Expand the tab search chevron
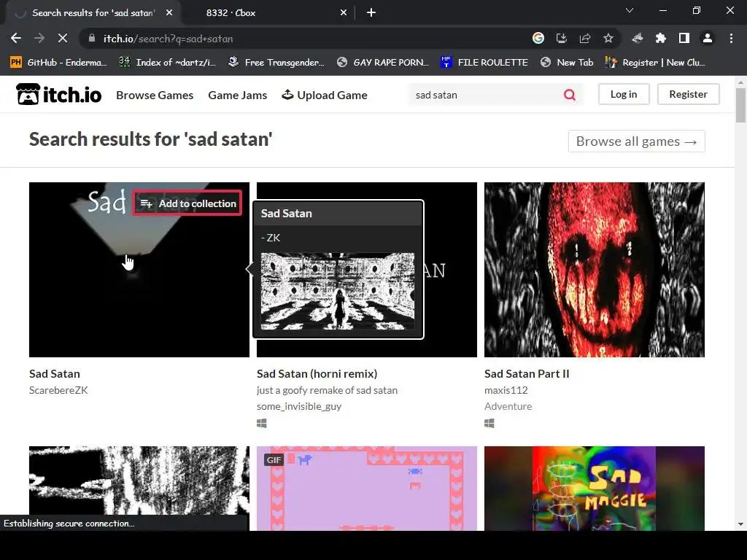 point(630,10)
